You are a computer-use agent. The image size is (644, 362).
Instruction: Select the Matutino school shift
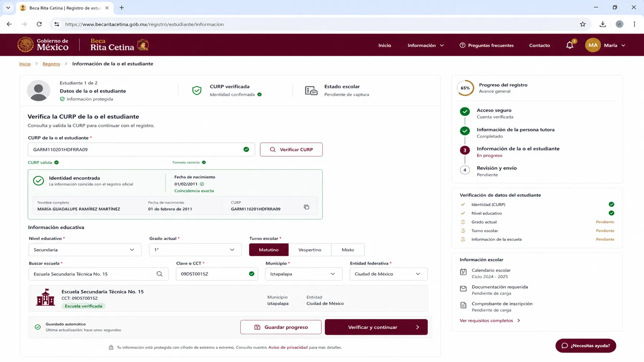click(269, 250)
